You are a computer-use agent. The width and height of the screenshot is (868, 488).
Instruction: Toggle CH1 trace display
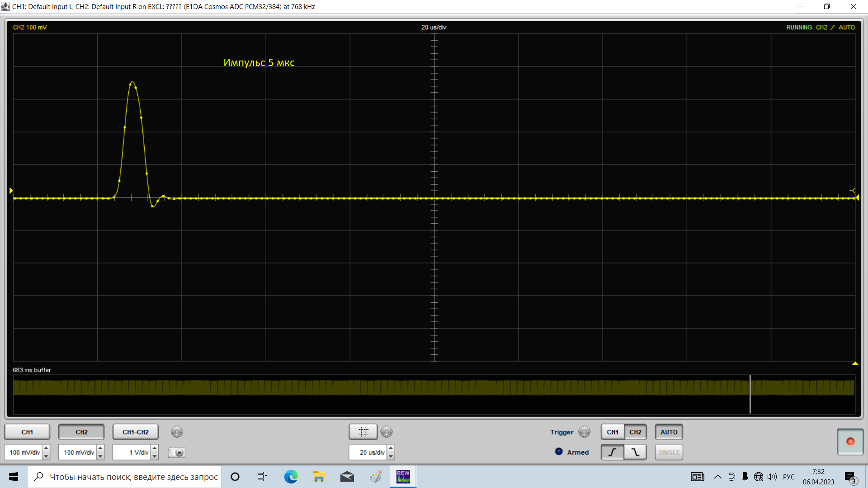point(27,432)
